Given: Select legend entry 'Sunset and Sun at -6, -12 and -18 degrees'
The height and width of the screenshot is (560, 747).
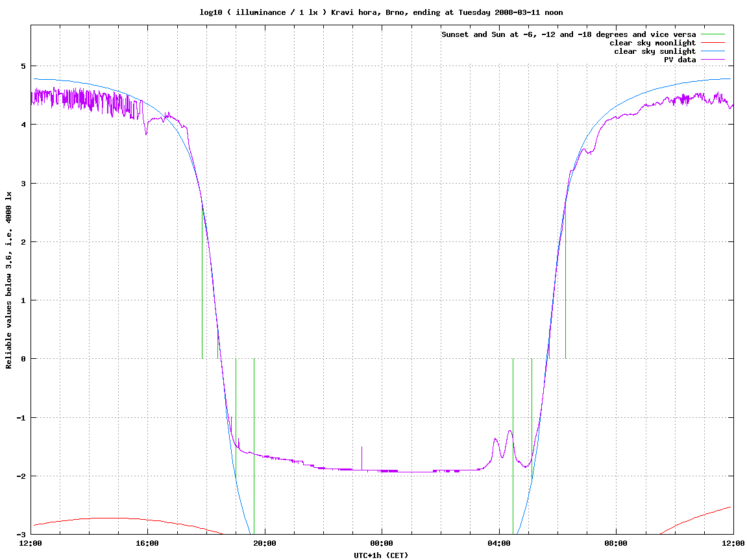Looking at the screenshot, I should (569, 35).
